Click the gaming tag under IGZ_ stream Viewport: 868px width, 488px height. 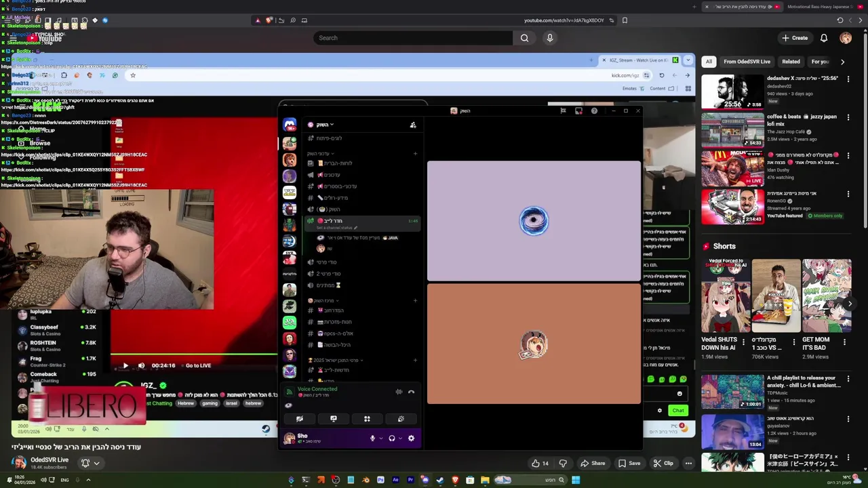[210, 403]
